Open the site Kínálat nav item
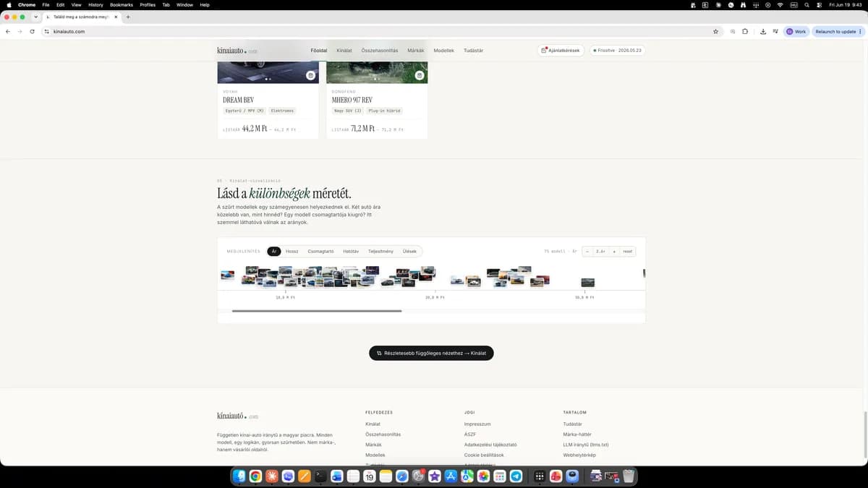Viewport: 868px width, 488px height. coord(344,51)
